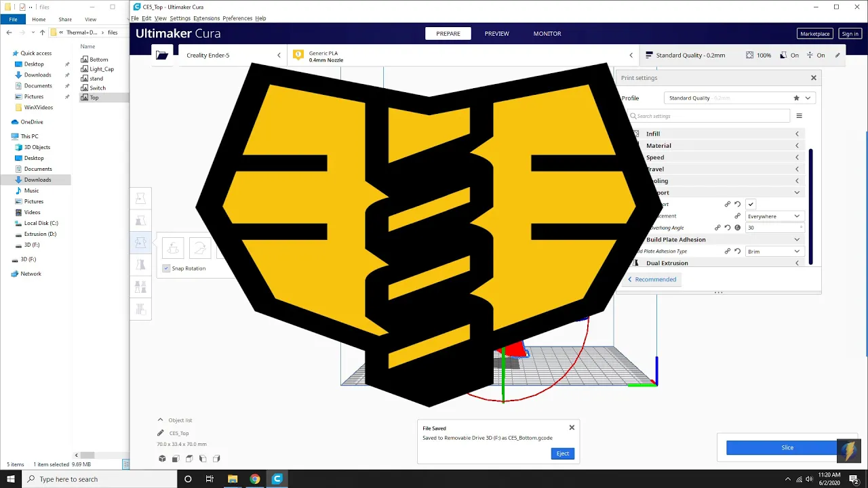Expand the Speed settings category
Screen dimensions: 868x488
coord(717,157)
